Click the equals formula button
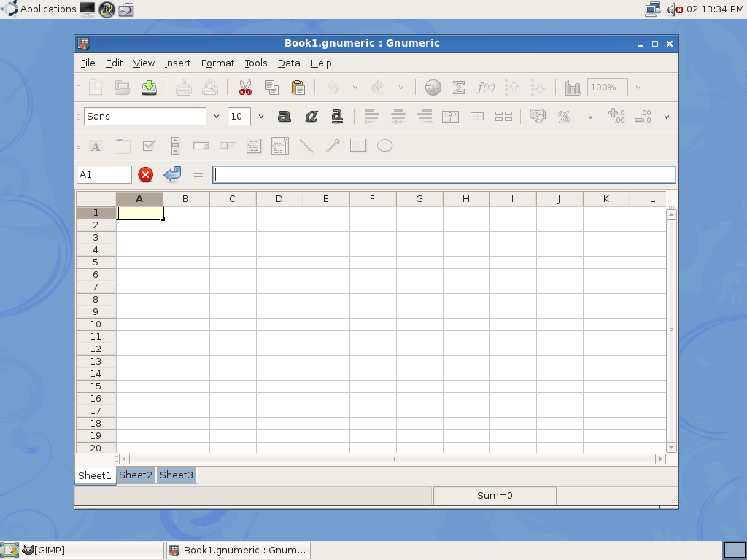 (x=198, y=175)
